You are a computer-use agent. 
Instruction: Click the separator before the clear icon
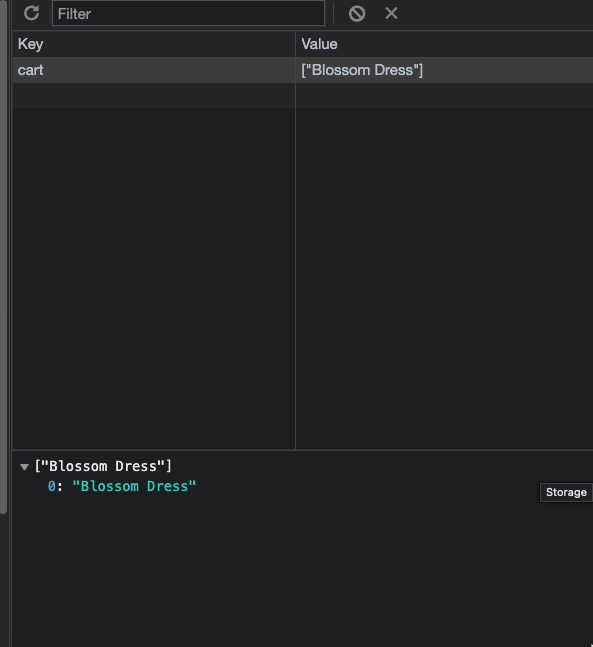pos(333,14)
